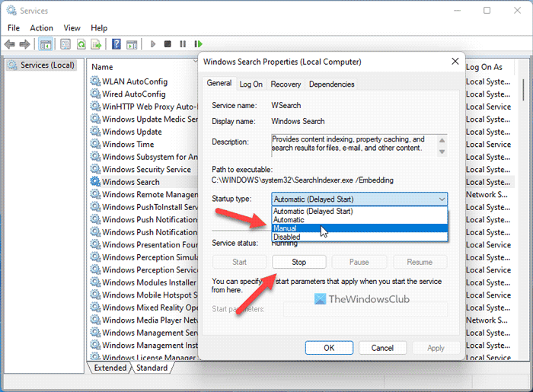Image resolution: width=533 pixels, height=392 pixels.
Task: Click the Back arrow toolbar icon
Action: coord(9,44)
